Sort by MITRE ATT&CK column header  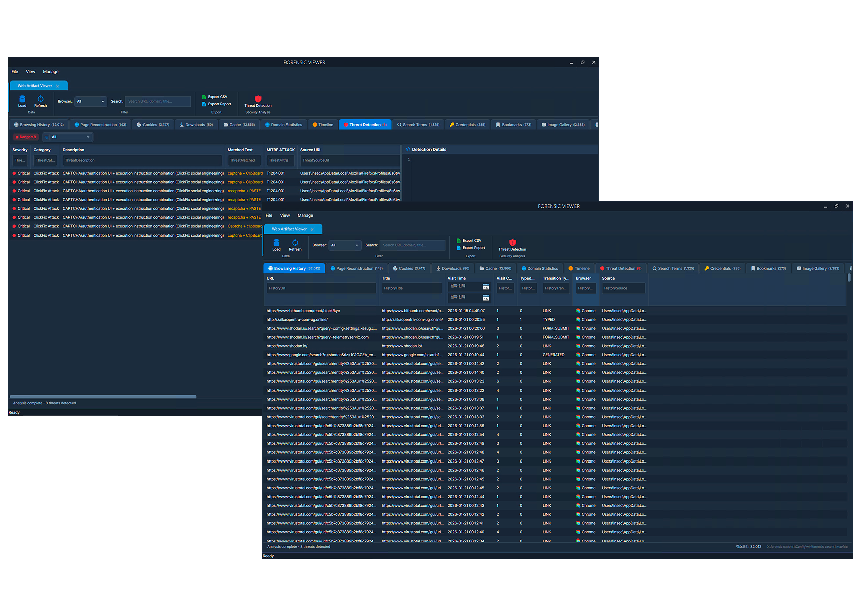coord(280,150)
